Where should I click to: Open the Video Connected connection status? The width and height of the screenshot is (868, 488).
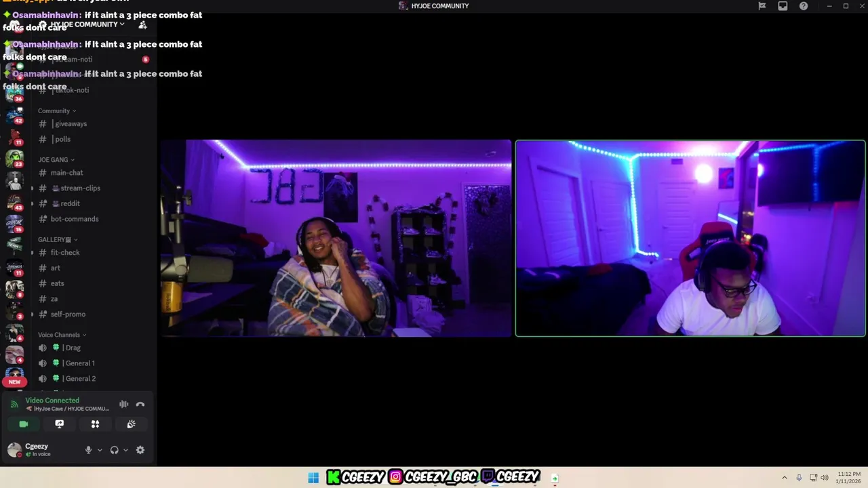click(52, 401)
